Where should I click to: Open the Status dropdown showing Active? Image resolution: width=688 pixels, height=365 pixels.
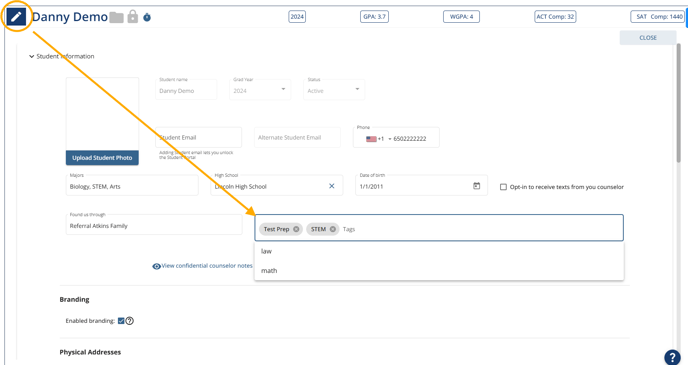(x=334, y=89)
